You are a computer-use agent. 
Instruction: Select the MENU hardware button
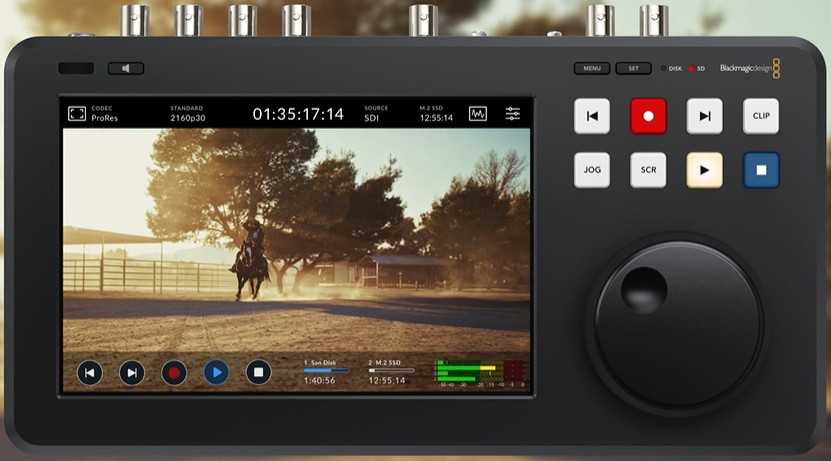(592, 68)
